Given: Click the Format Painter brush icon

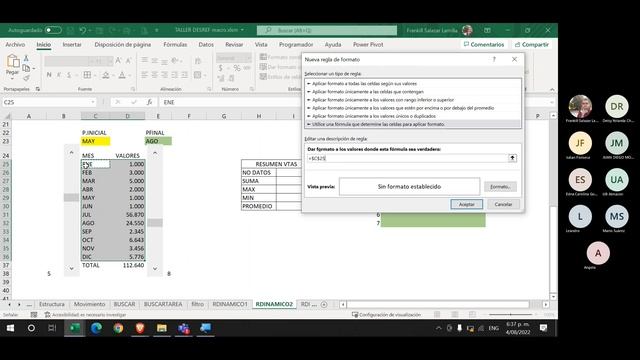Looking at the screenshot, I should 26,78.
